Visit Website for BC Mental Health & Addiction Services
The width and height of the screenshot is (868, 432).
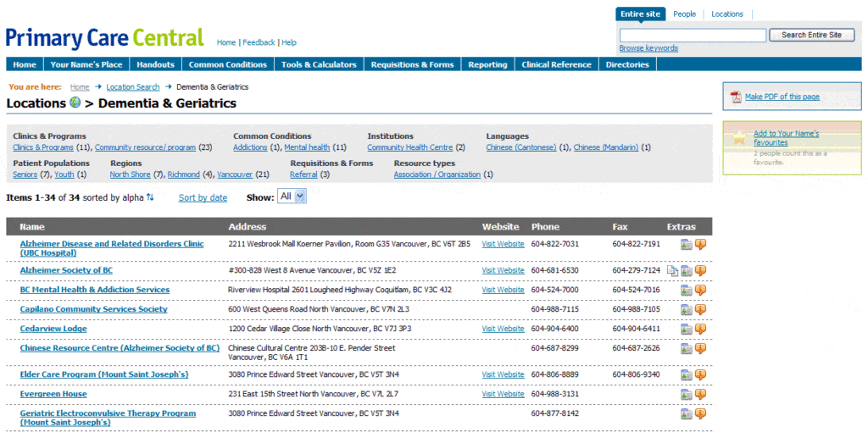(x=503, y=290)
